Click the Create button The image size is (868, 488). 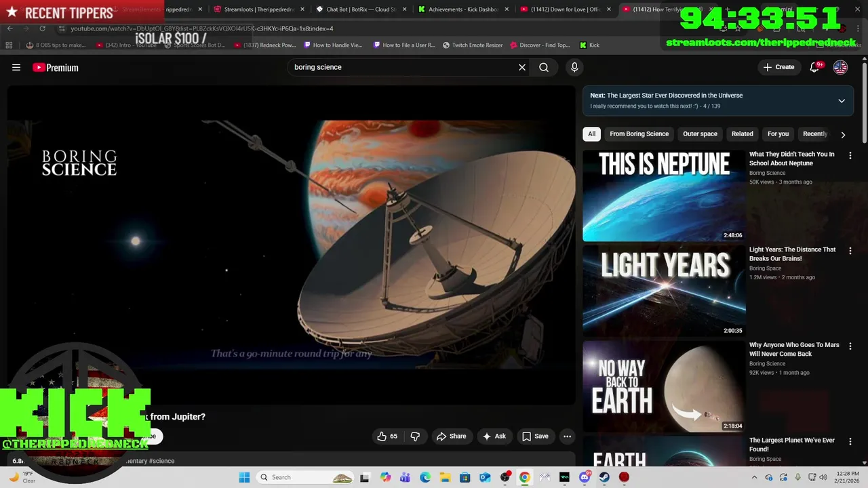point(778,67)
